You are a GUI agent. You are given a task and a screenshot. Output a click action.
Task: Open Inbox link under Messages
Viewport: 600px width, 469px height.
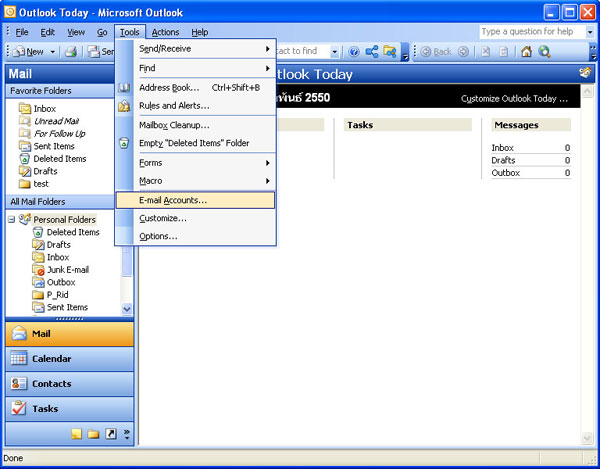(x=502, y=148)
